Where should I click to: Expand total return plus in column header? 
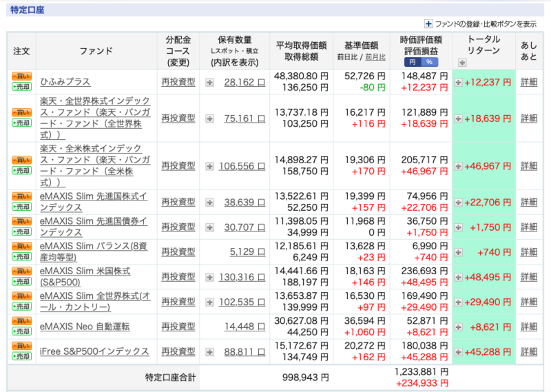point(462,63)
